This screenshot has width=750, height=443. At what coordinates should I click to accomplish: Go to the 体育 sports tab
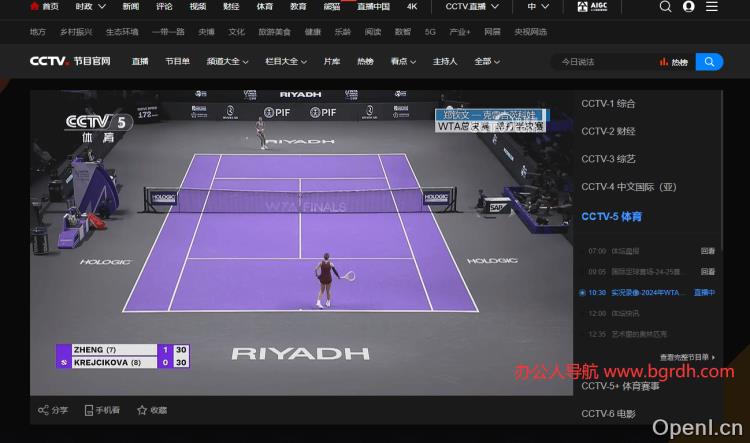(264, 6)
